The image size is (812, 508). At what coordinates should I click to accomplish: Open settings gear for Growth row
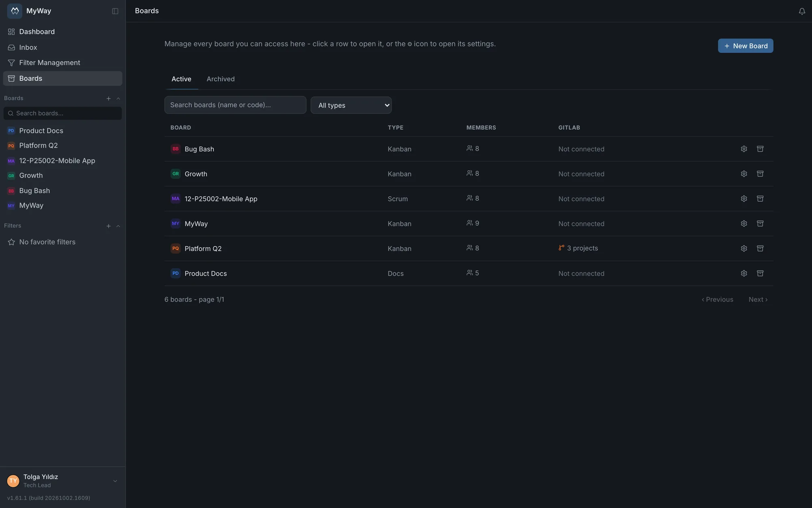click(744, 174)
